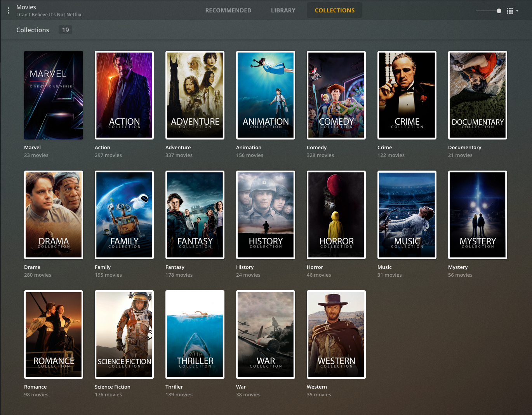Viewport: 532px width, 415px height.
Task: Open the Mystery collection poster
Action: pyautogui.click(x=478, y=215)
